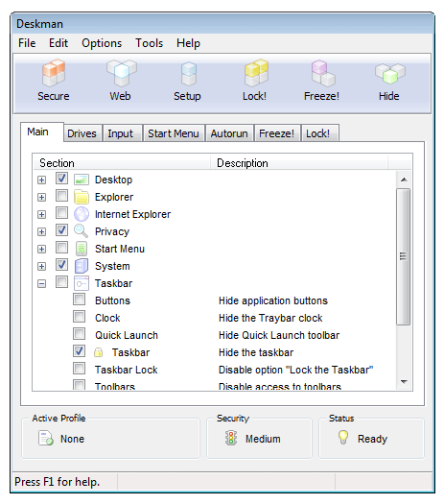Click the list scrollbar down arrow

coord(404,382)
